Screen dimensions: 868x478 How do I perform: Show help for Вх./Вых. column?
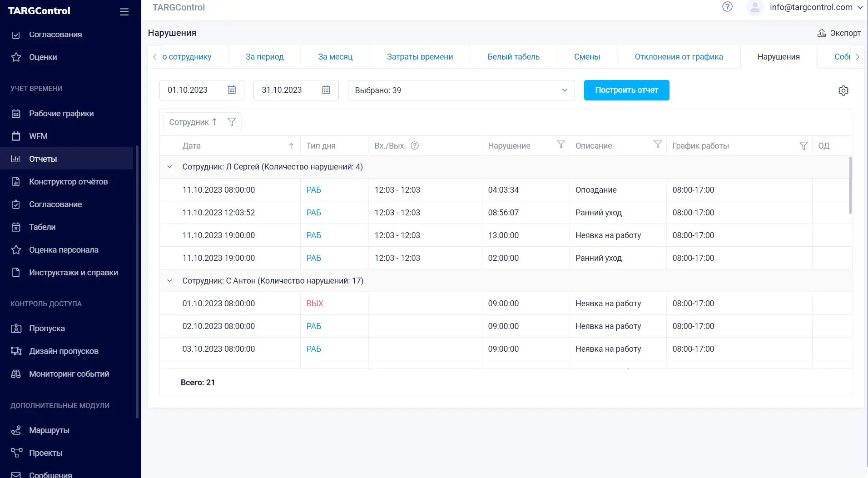[415, 146]
